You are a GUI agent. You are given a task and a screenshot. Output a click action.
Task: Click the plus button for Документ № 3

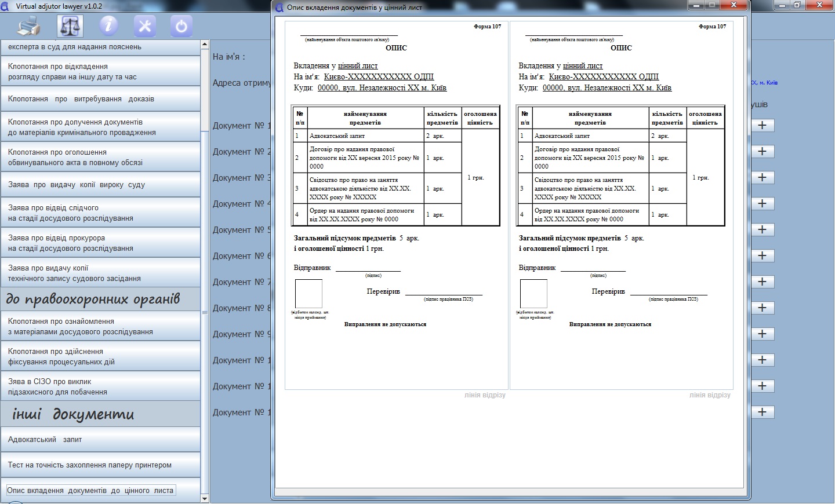[763, 177]
